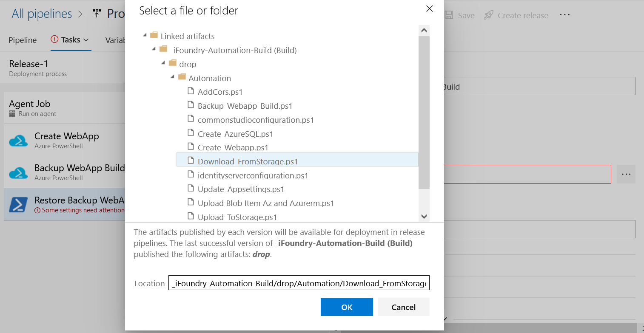Viewport: 644px width, 333px height.
Task: Click the file tree scroll up arrow
Action: 424,30
